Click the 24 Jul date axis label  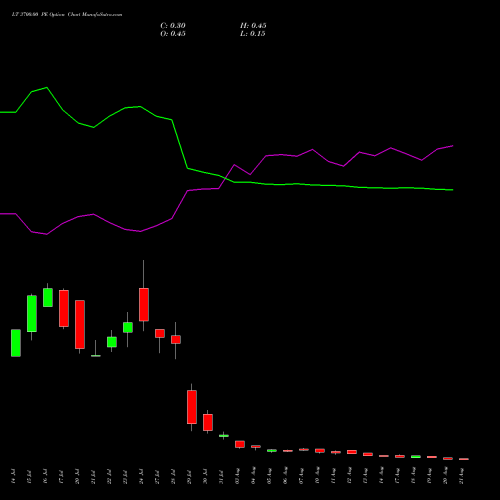click(x=141, y=476)
